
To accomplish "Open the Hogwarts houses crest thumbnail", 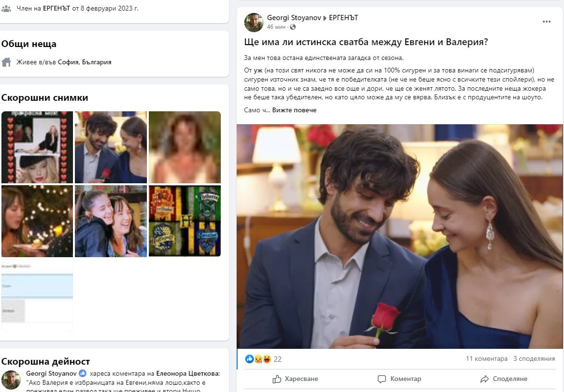I will point(185,221).
